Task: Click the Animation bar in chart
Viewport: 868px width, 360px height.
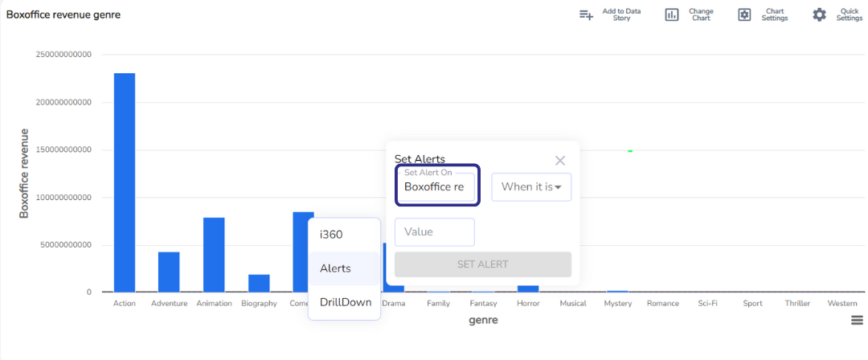Action: coord(214,255)
